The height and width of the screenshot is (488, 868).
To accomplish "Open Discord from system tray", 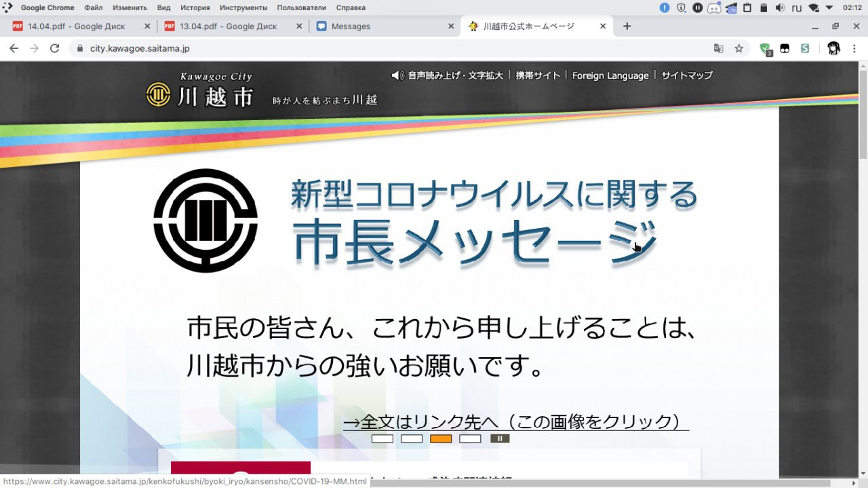I will click(x=714, y=8).
